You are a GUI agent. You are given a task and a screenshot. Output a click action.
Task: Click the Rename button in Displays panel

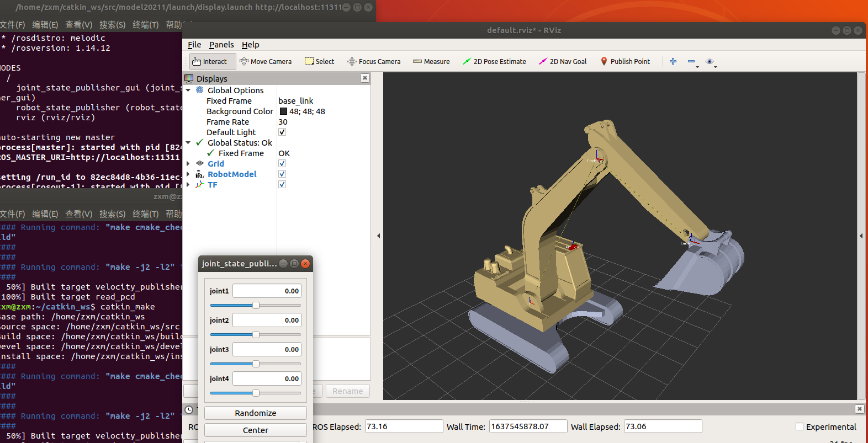[348, 391]
